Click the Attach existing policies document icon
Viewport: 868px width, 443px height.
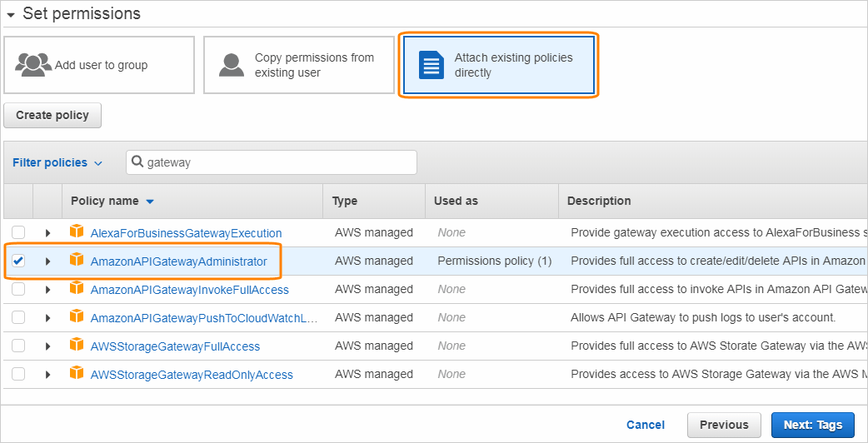(431, 65)
